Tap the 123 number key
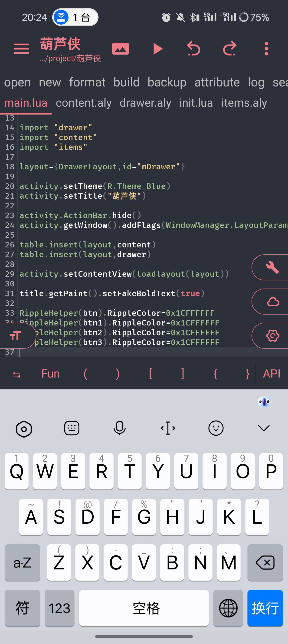The image size is (288, 644). click(59, 608)
